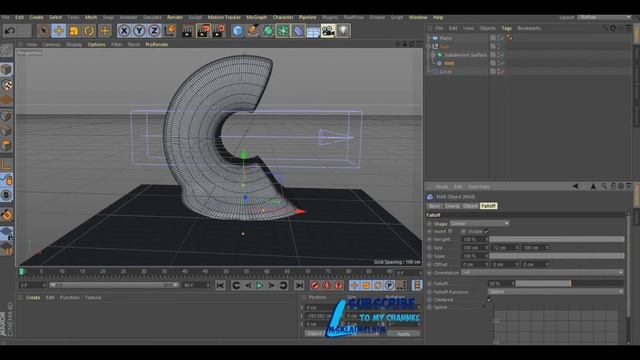Select Polygons mode cube icon
This screenshot has width=640, height=360.
pos(6,145)
